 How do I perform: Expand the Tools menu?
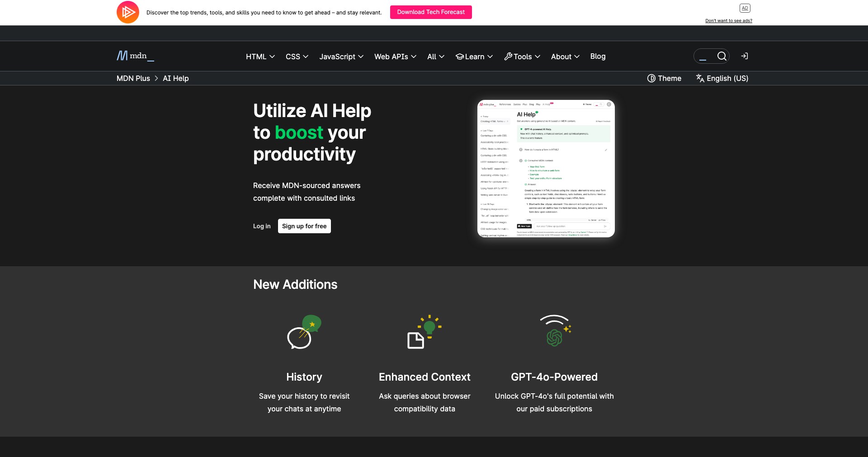[x=523, y=57]
